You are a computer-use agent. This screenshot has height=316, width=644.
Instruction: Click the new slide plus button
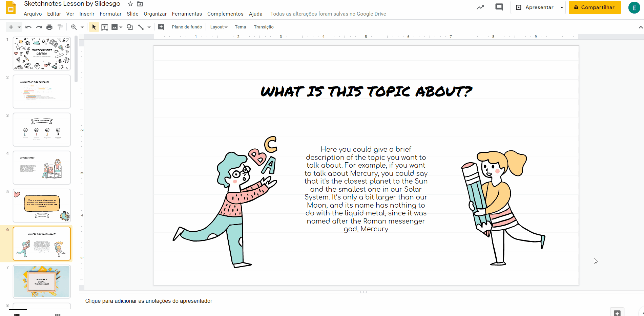click(11, 27)
